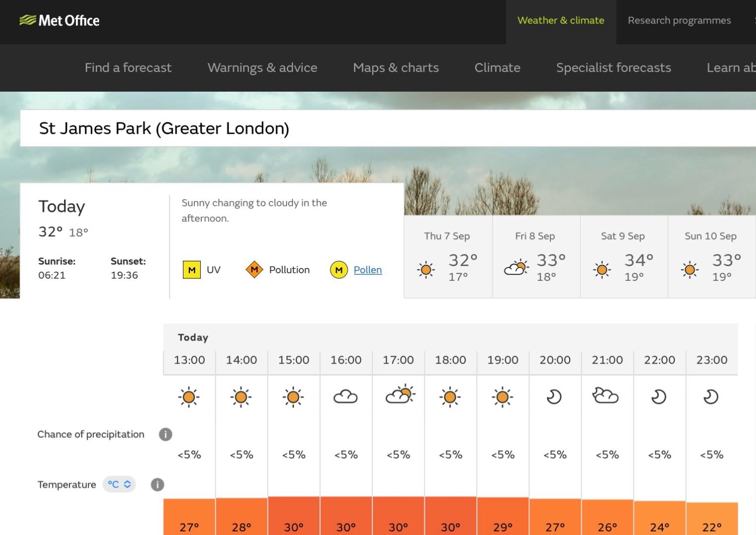Change temperature unit with °C selector

(119, 484)
